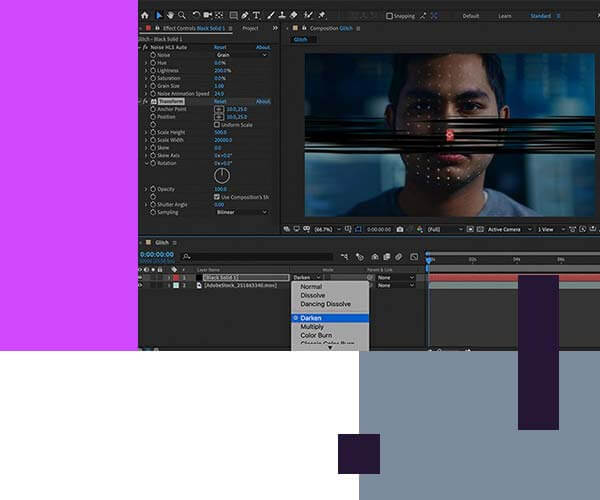Open the Full resolution dropdown

(x=445, y=229)
